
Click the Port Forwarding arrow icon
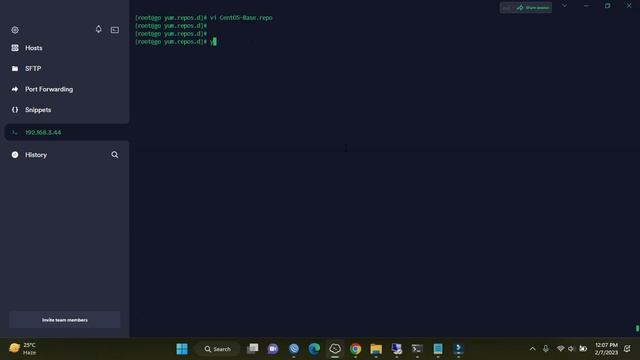click(15, 89)
